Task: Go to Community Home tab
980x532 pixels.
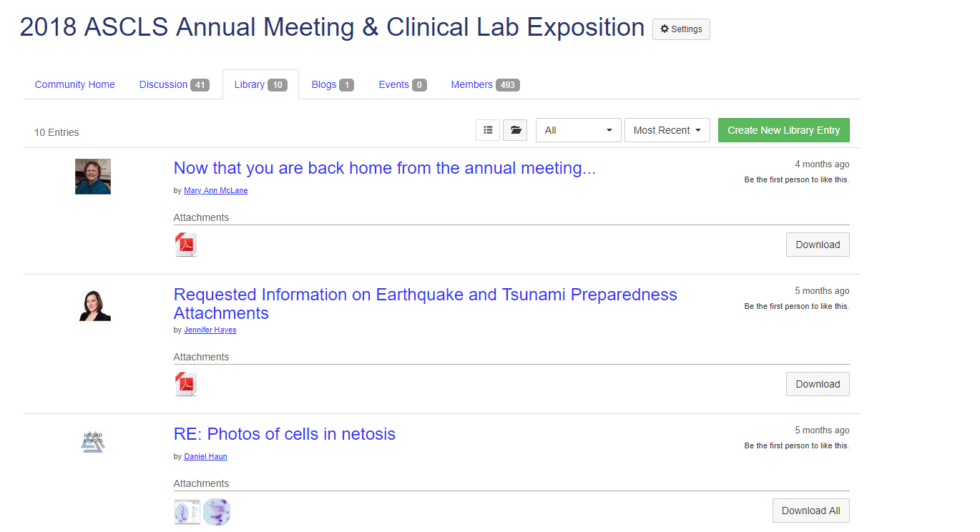Action: point(74,84)
